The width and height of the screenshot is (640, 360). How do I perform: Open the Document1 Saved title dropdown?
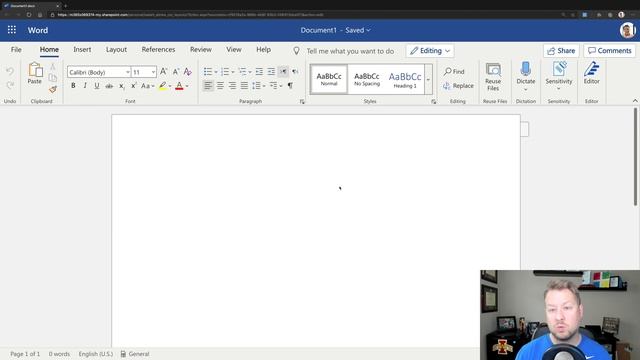(x=336, y=30)
